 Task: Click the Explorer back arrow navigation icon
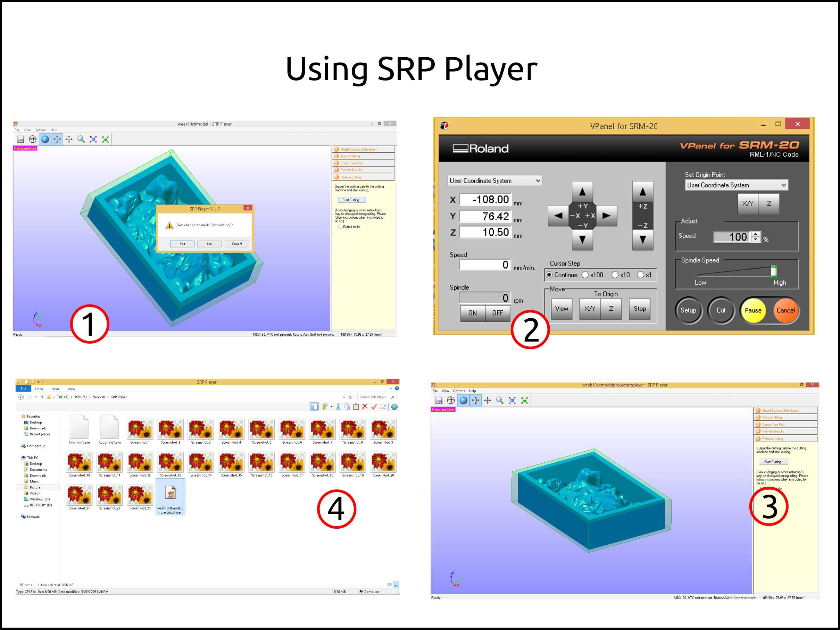click(21, 397)
